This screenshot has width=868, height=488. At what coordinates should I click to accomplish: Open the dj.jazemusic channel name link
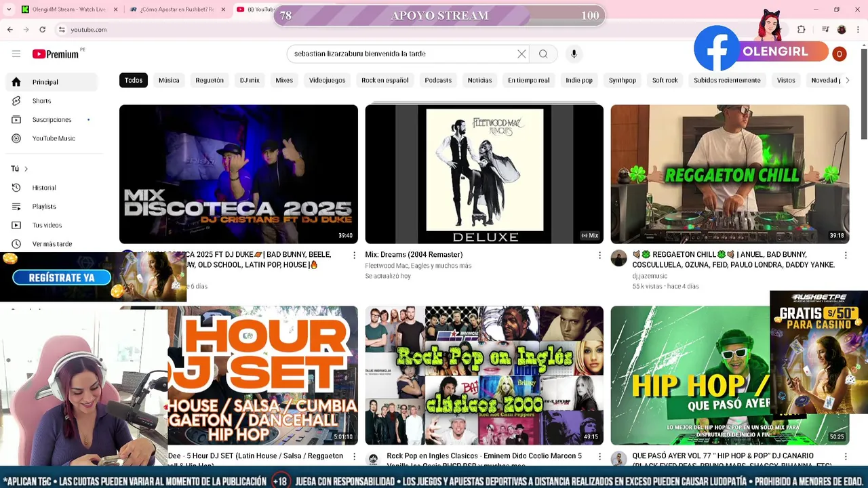tap(650, 276)
